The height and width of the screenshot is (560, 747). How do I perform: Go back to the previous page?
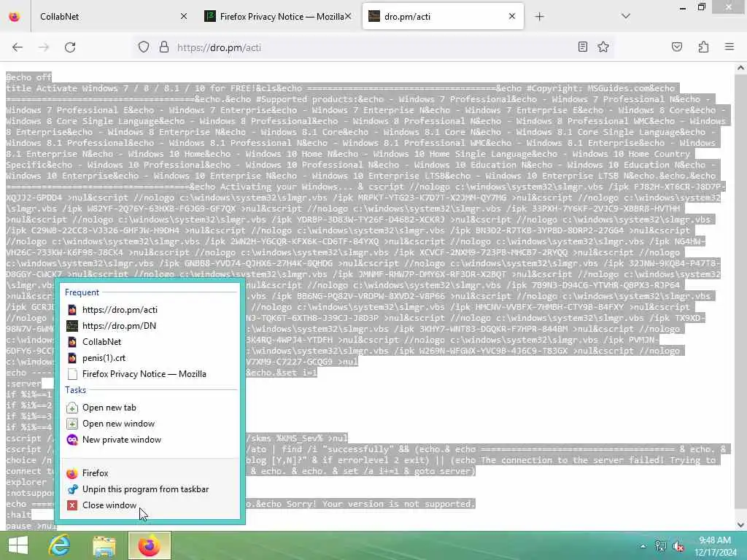18,47
